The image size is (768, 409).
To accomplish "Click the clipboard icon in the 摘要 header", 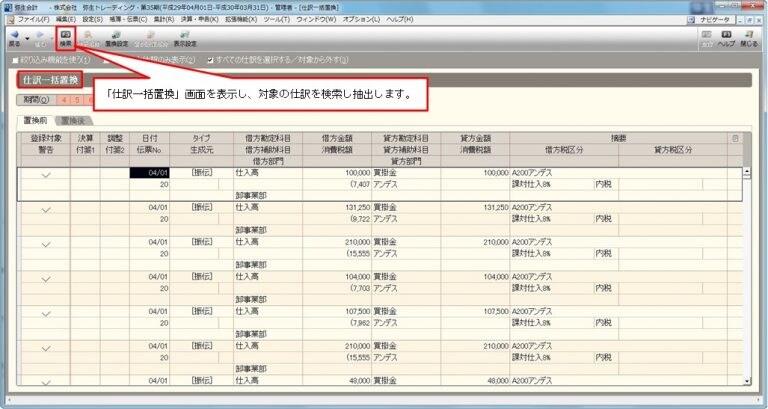I will pos(735,139).
